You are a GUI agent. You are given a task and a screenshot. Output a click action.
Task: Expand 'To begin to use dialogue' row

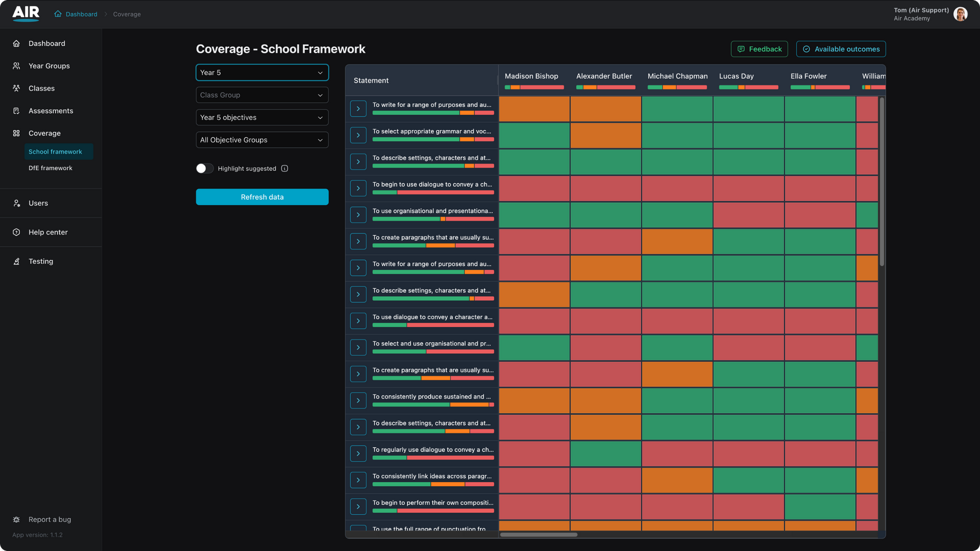click(358, 188)
